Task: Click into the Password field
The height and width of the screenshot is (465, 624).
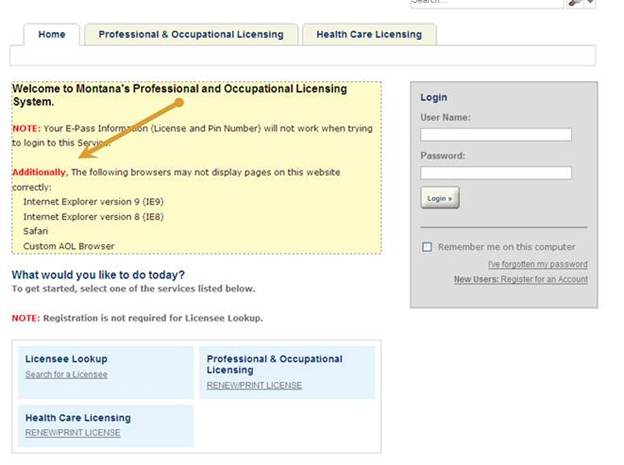Action: coord(496,173)
